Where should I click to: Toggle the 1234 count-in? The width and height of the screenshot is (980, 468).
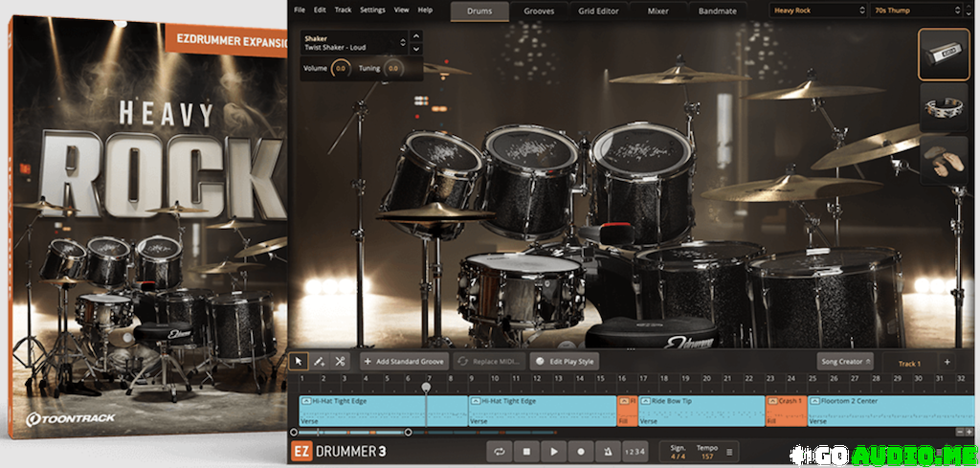[635, 451]
